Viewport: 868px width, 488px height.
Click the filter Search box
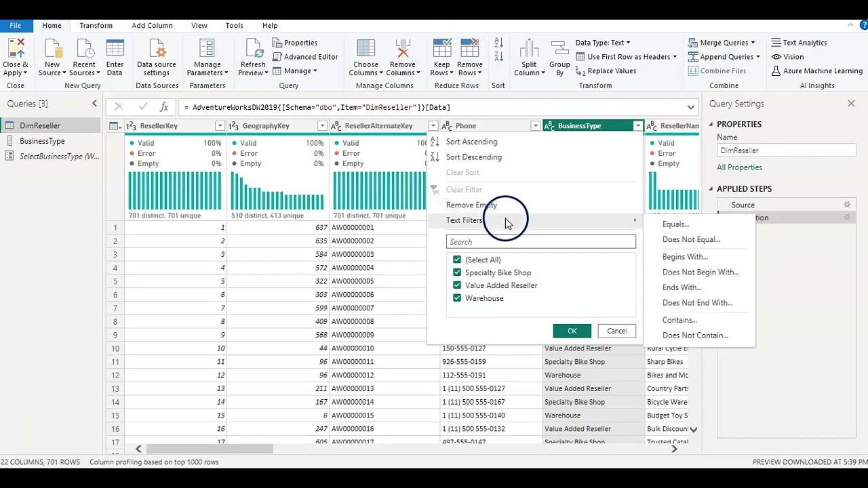tap(540, 242)
